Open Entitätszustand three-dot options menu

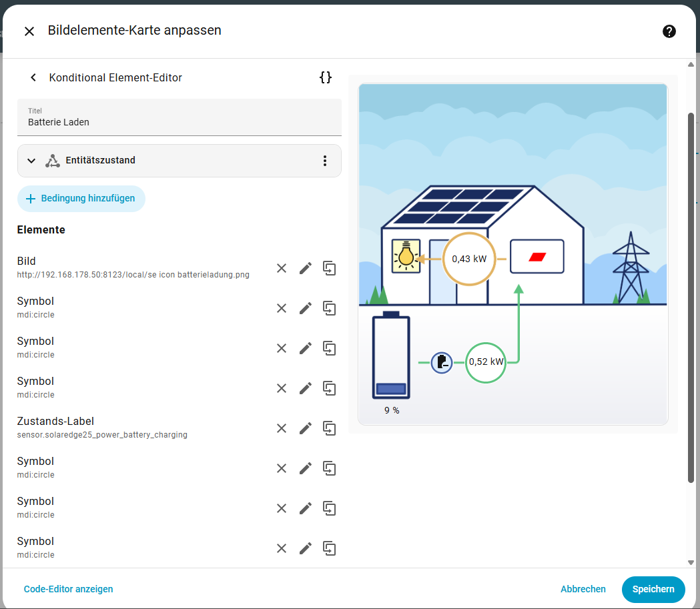point(324,161)
